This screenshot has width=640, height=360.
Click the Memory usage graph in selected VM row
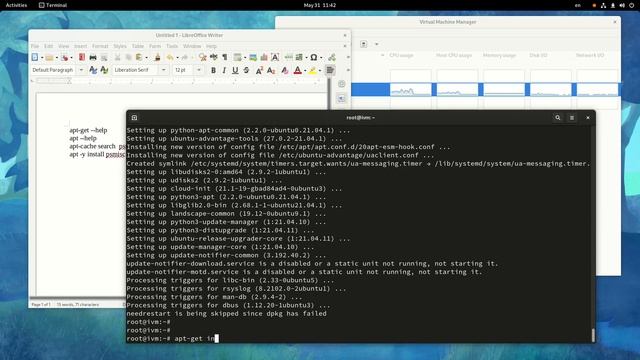pos(504,89)
